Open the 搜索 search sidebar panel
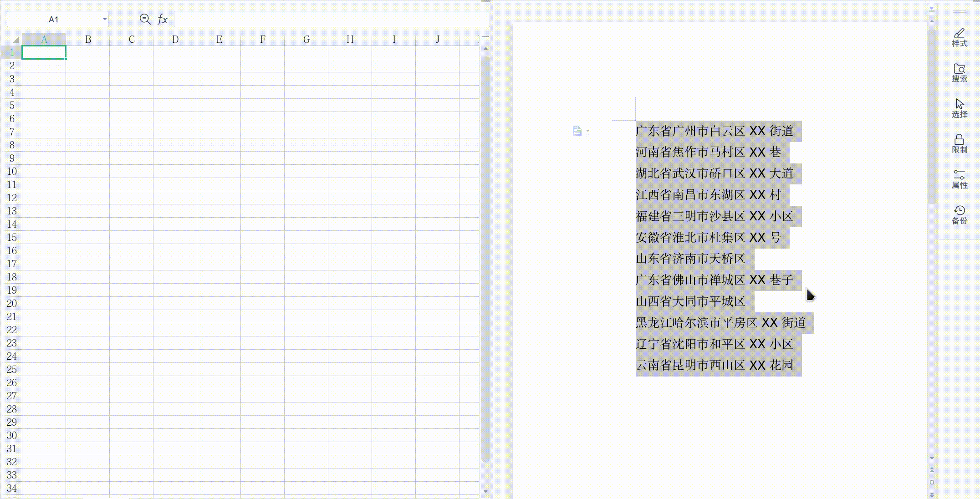The image size is (980, 499). point(959,73)
